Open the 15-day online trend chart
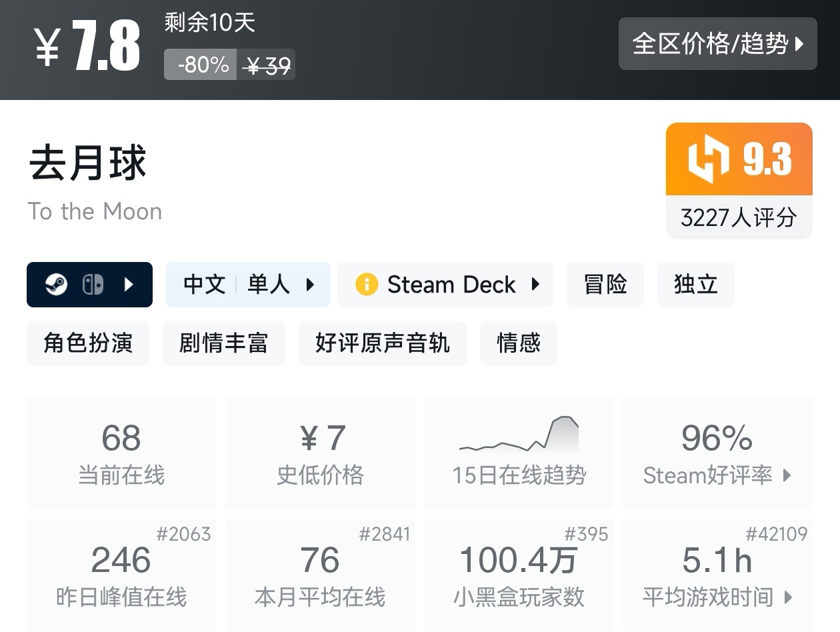840x632 pixels. 519,453
